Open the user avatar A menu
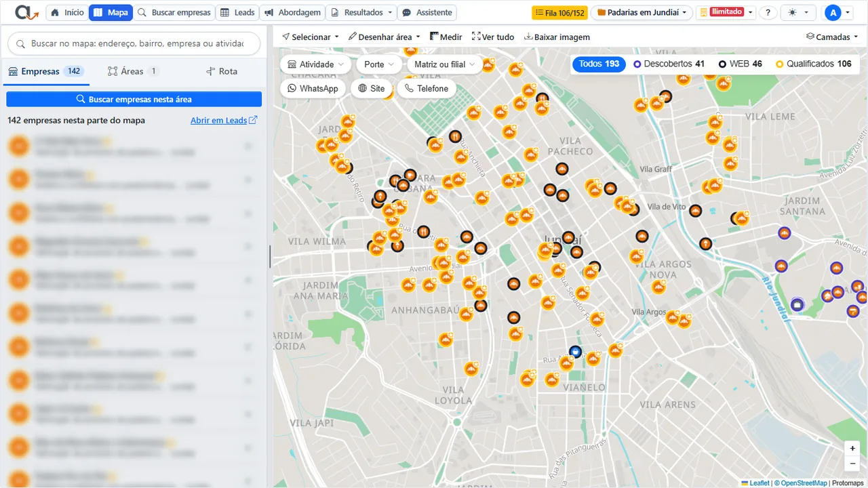Screen dimensions: 868x488 838,13
